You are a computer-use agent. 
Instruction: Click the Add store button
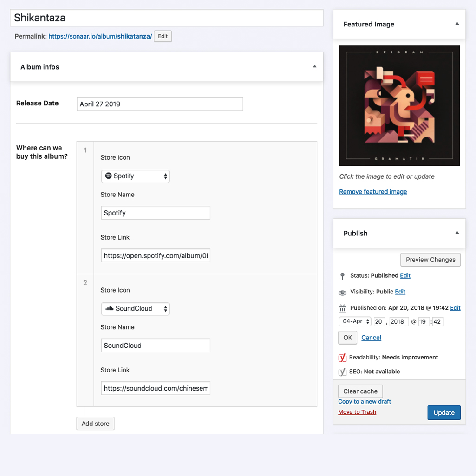pyautogui.click(x=95, y=423)
